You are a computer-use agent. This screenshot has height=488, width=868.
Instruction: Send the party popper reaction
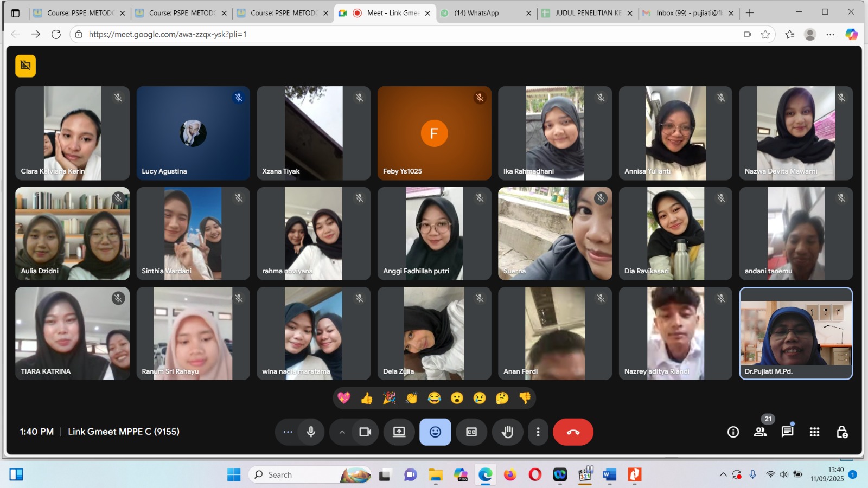coord(389,399)
